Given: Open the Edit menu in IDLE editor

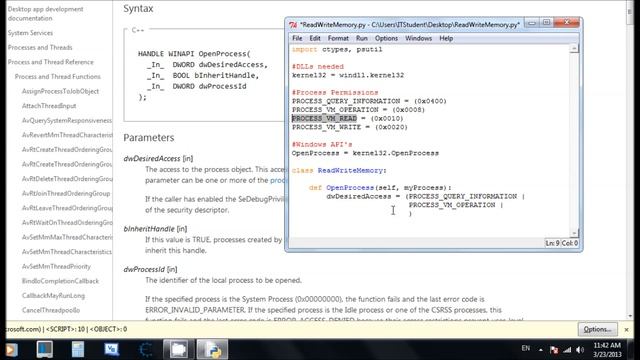Looking at the screenshot, I should click(x=315, y=38).
